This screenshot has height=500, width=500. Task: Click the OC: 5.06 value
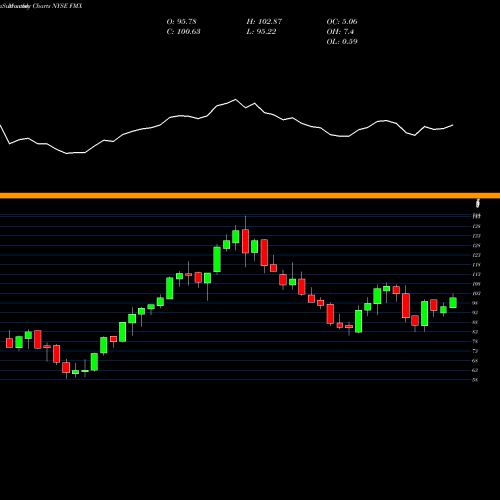coord(342,22)
